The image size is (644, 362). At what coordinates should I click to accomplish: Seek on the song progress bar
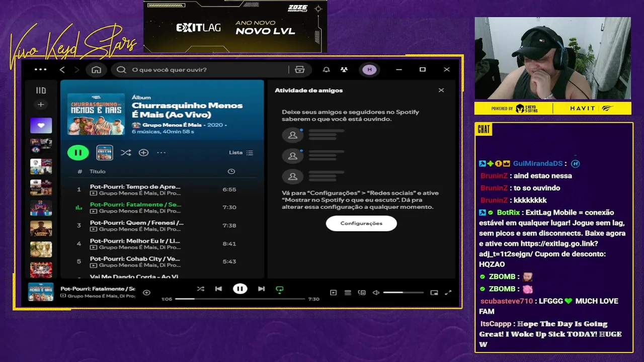coord(240,299)
